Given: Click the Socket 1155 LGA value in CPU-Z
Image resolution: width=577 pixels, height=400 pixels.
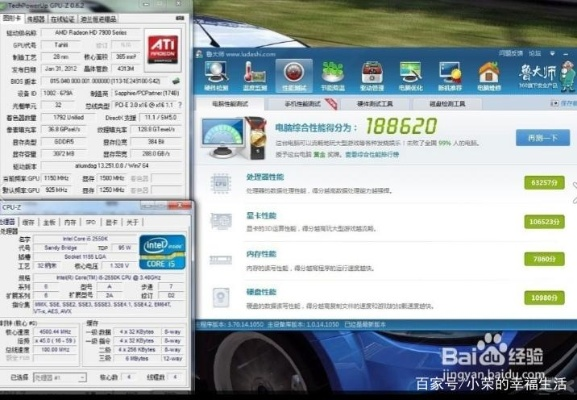Looking at the screenshot, I should click(x=85, y=256).
